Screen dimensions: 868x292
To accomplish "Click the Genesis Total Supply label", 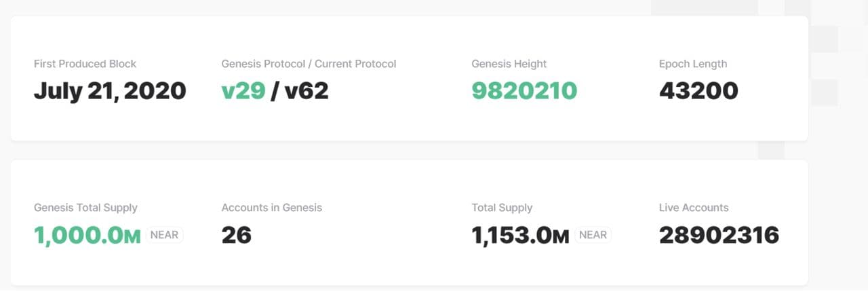I will (x=85, y=208).
